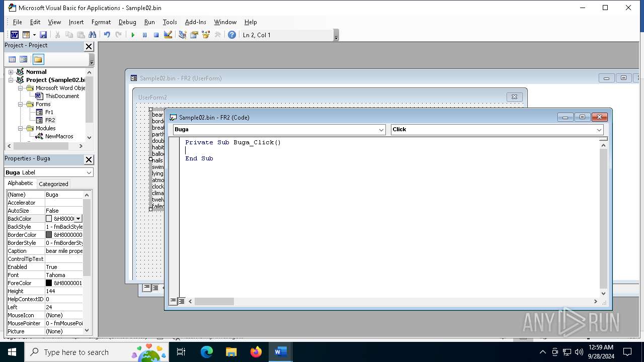The height and width of the screenshot is (362, 644).
Task: Toggle Folders icon in Project panel
Action: point(38,59)
